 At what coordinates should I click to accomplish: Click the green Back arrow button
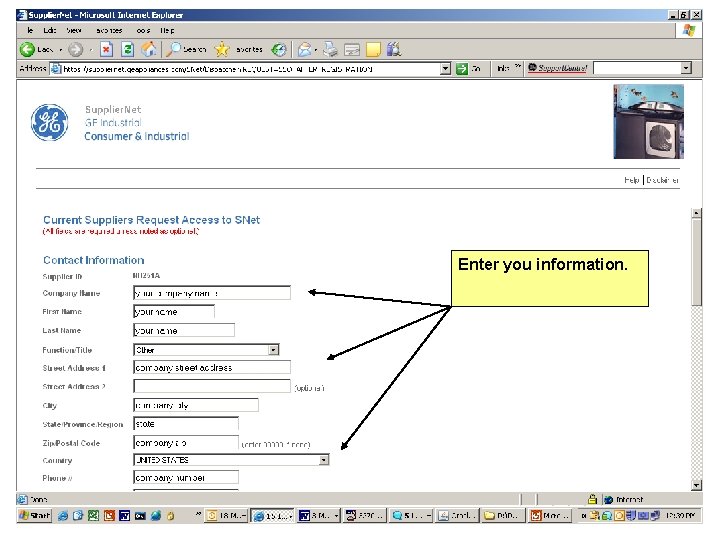(27, 49)
